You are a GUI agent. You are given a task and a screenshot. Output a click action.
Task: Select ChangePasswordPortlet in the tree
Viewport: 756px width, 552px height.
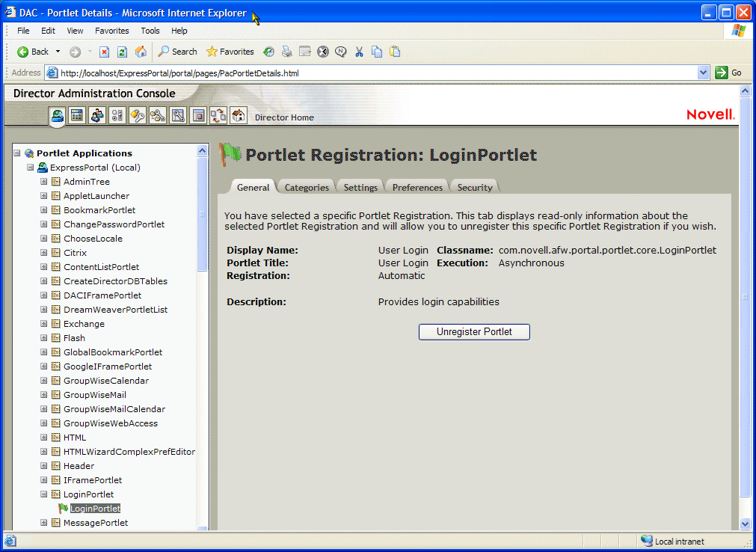pyautogui.click(x=114, y=224)
